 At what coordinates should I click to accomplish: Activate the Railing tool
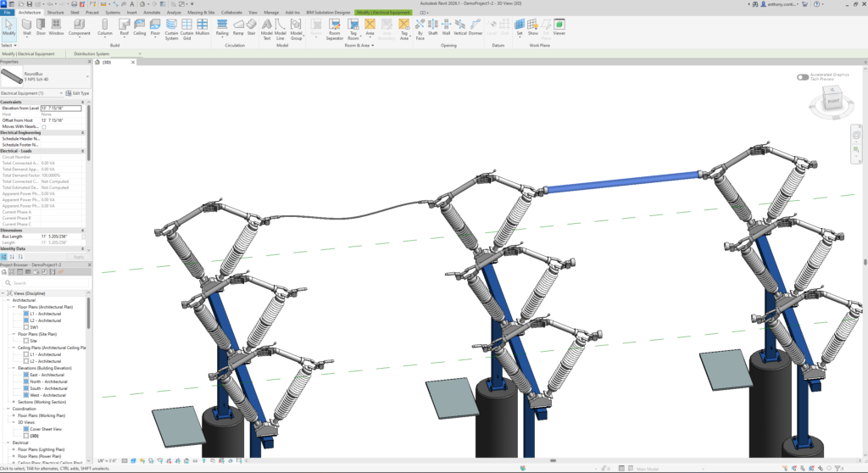tap(222, 26)
